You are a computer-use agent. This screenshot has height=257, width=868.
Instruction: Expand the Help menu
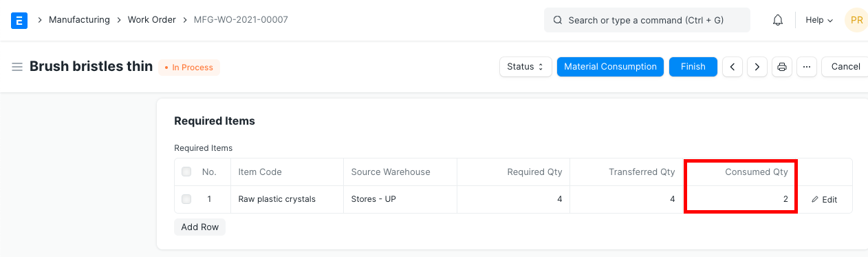pos(819,21)
